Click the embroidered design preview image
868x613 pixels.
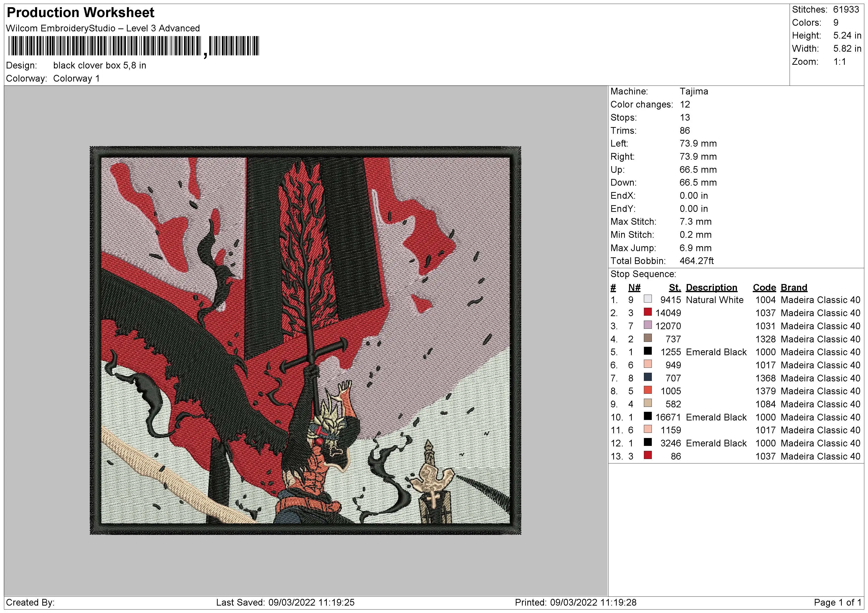click(x=305, y=340)
